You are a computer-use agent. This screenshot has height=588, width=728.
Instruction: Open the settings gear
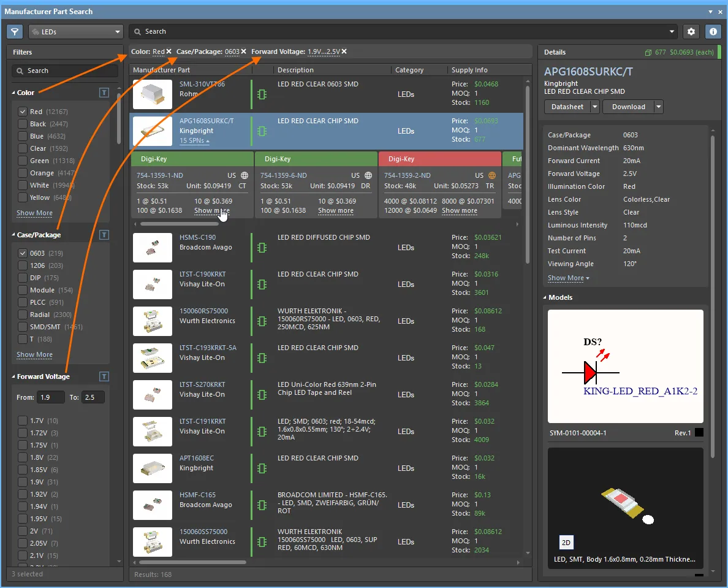click(691, 32)
